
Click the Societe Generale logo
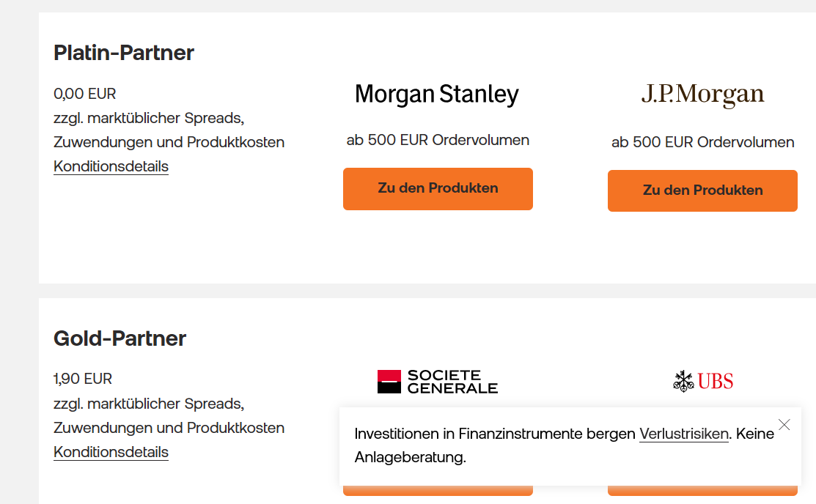click(437, 382)
